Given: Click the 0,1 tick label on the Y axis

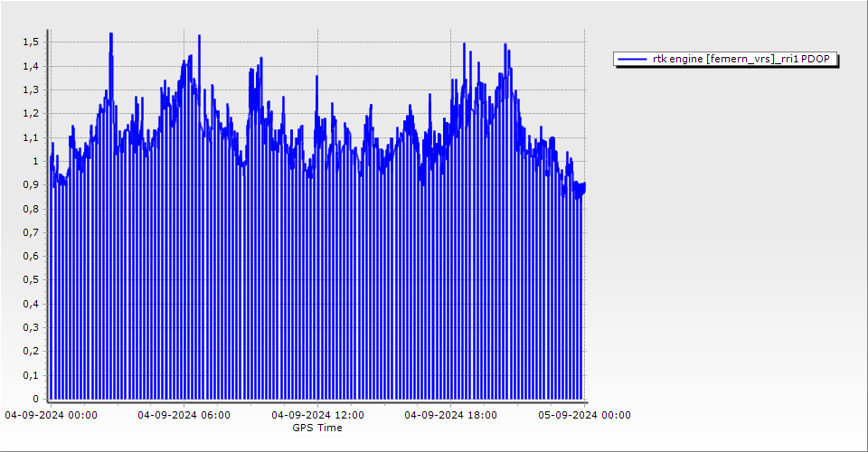Looking at the screenshot, I should point(32,375).
